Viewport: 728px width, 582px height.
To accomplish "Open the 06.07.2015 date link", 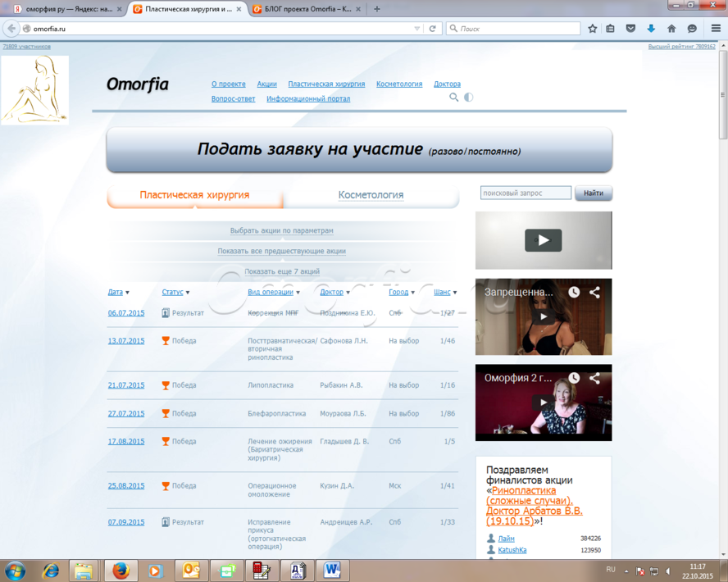I will click(x=126, y=313).
